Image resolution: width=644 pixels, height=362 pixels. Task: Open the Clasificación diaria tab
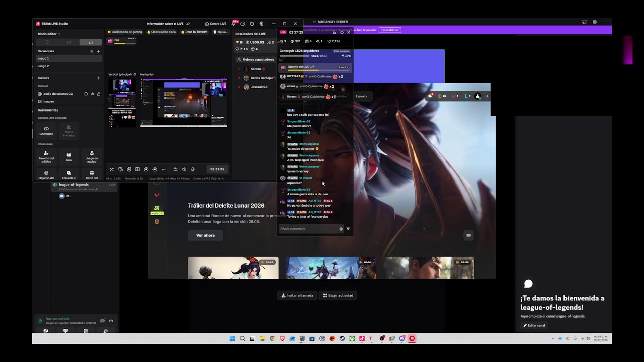[161, 32]
